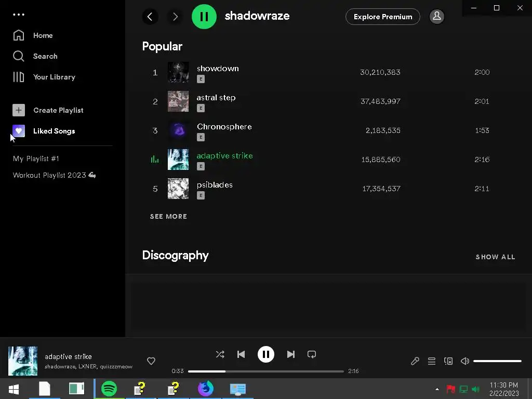
Task: Open My Playlist #1
Action: coord(36,158)
